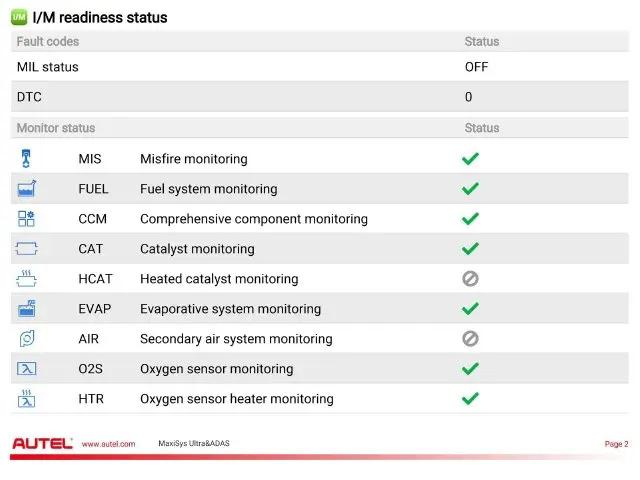Click the green checkmark for Misfire monitoring
The image size is (640, 480).
point(470,159)
